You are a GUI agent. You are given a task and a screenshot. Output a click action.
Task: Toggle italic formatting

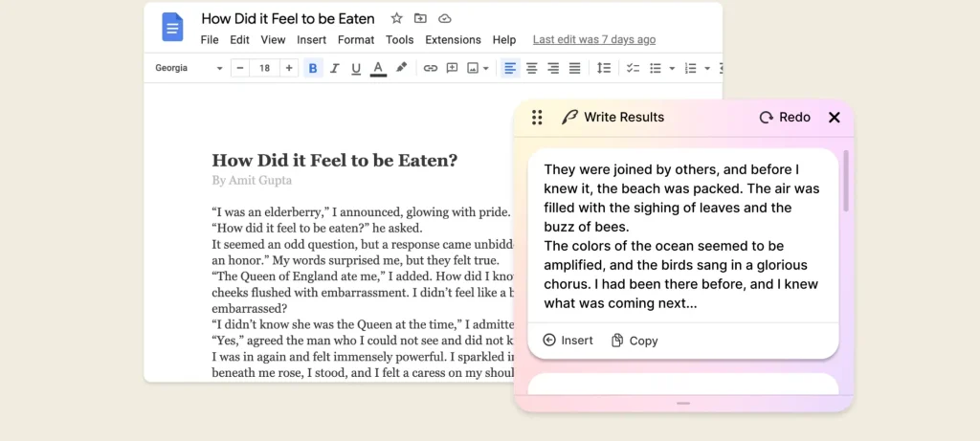coord(334,68)
